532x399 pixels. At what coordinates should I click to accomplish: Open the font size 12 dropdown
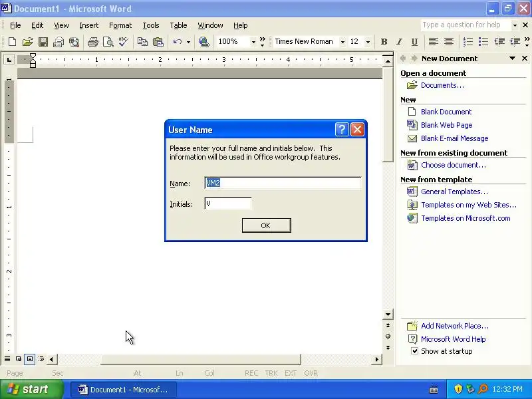[x=368, y=42]
